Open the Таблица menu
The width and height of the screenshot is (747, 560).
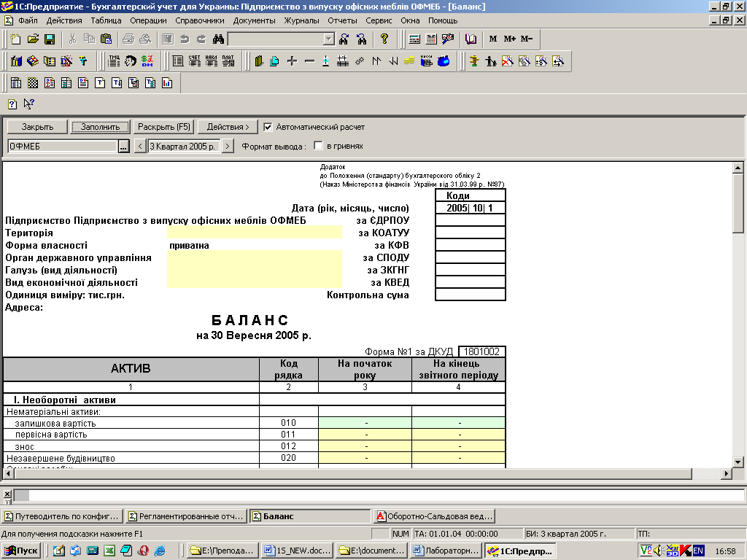(106, 20)
